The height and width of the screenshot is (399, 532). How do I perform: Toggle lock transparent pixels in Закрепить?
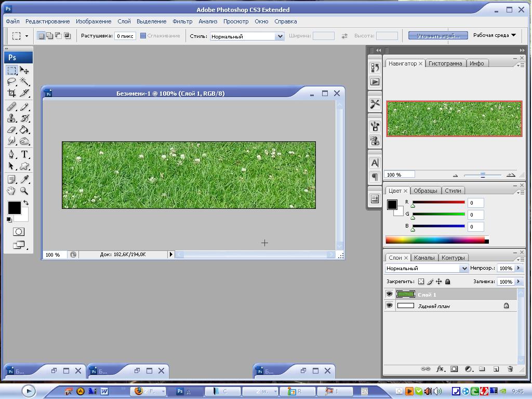421,282
